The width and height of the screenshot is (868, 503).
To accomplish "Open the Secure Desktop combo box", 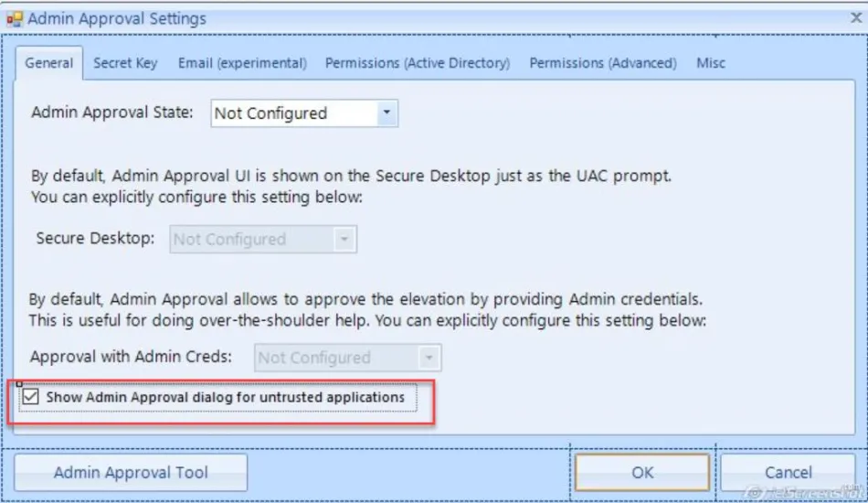I will point(344,240).
